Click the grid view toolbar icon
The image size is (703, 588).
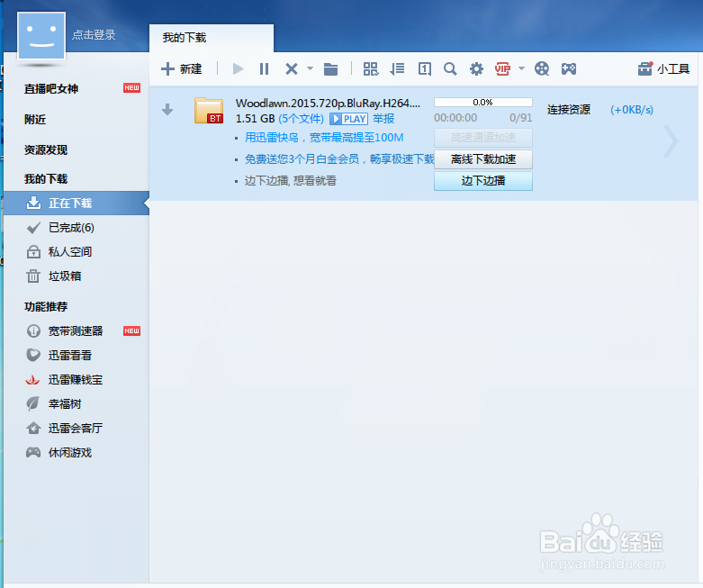(371, 69)
